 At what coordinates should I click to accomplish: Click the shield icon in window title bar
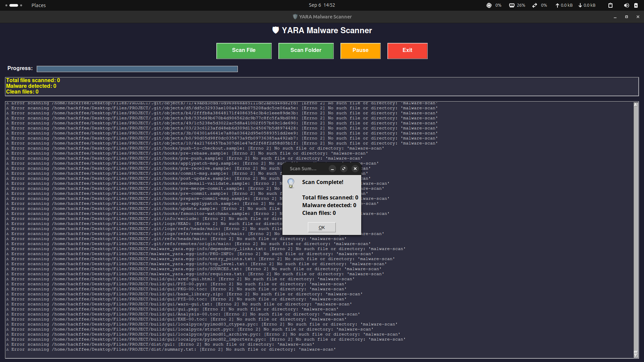[295, 17]
